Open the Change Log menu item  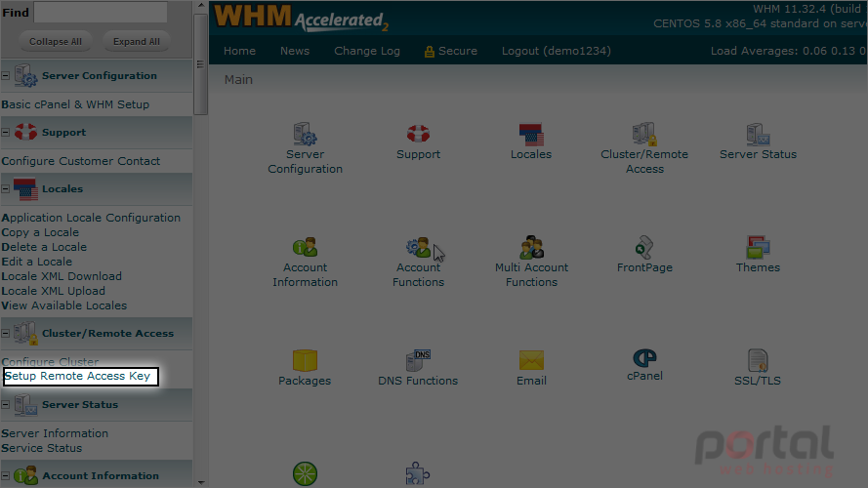(367, 51)
